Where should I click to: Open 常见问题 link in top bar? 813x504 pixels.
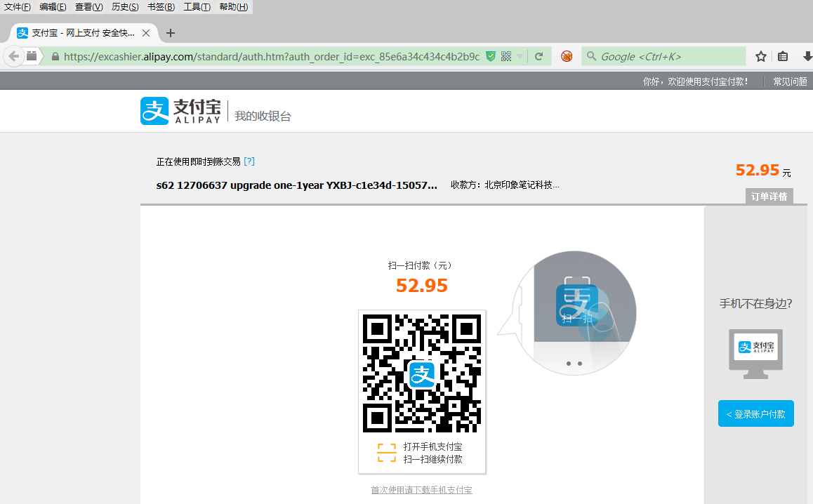click(x=790, y=81)
